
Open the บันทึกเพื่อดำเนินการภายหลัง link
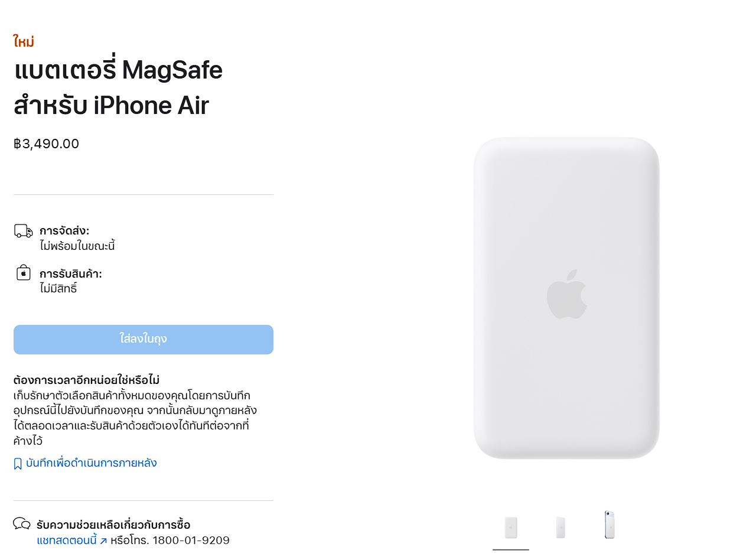[x=92, y=463]
